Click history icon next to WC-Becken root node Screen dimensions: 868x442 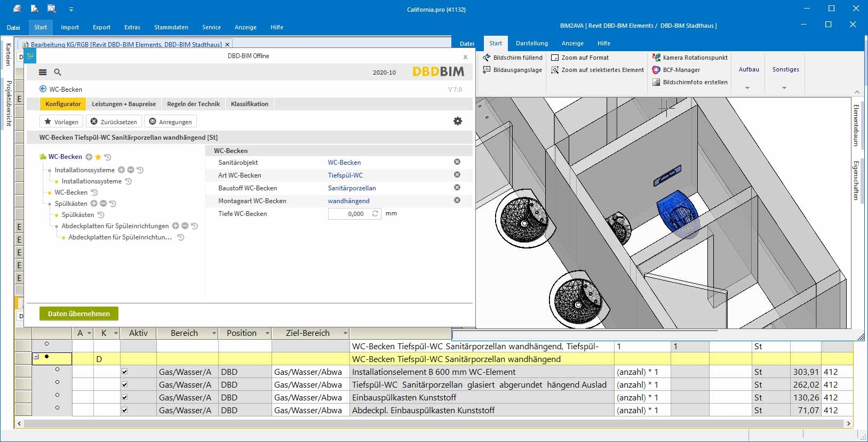point(107,157)
